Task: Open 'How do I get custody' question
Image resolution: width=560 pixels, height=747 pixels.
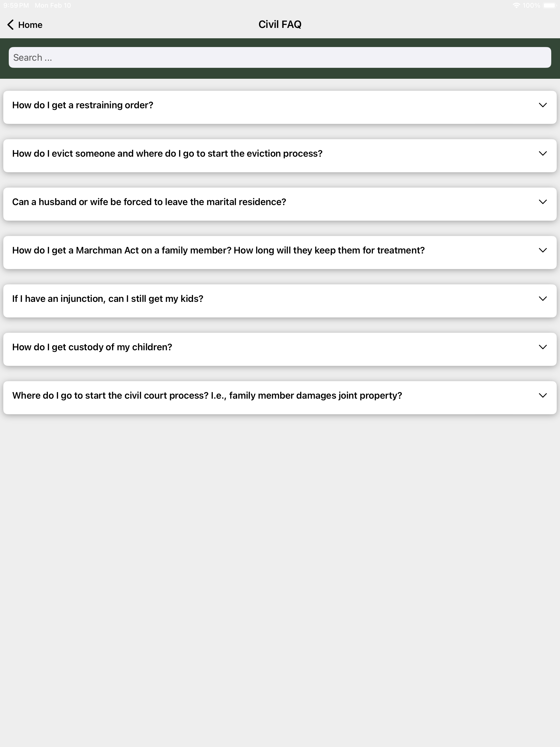Action: [x=280, y=349]
